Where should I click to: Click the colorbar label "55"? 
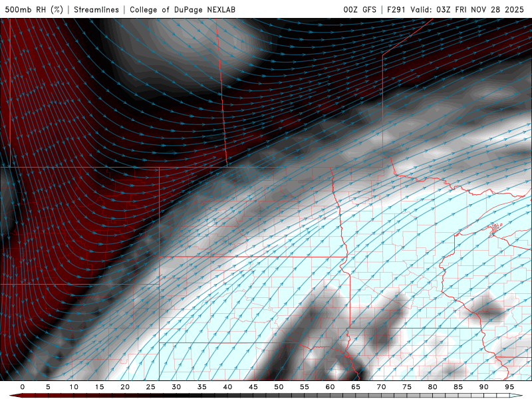tap(305, 387)
